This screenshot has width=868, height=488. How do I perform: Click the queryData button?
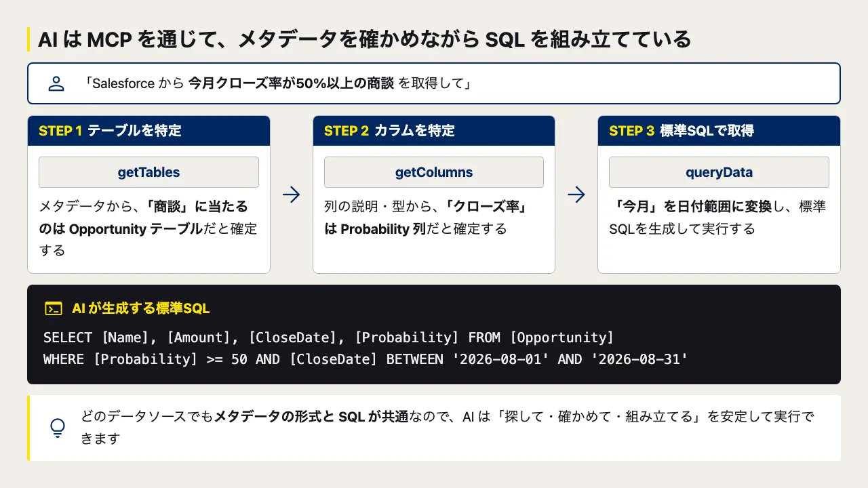(719, 172)
